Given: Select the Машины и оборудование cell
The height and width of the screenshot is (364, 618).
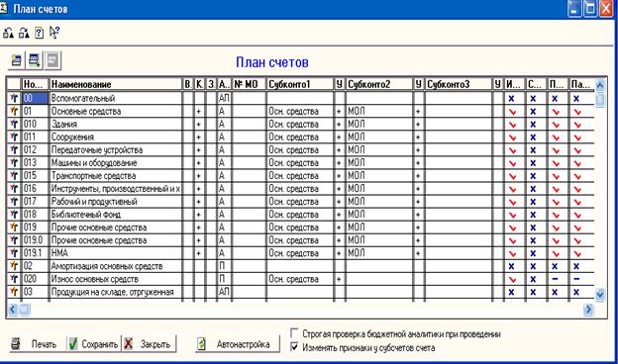Looking at the screenshot, I should 116,163.
